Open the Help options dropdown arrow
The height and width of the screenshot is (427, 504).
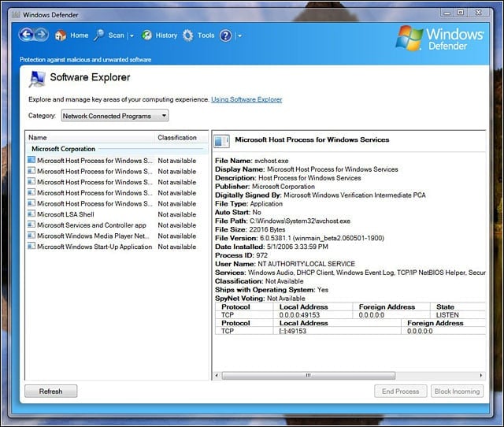pos(239,35)
